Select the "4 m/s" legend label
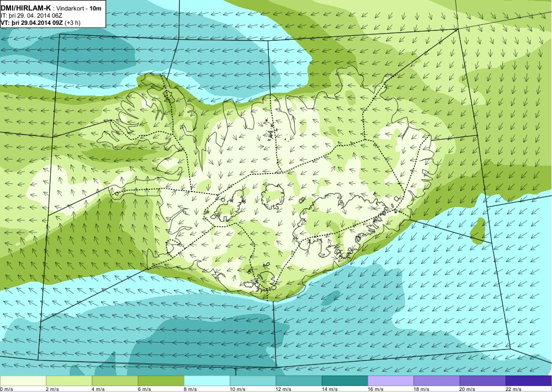Image resolution: width=552 pixels, height=392 pixels. pos(99,389)
